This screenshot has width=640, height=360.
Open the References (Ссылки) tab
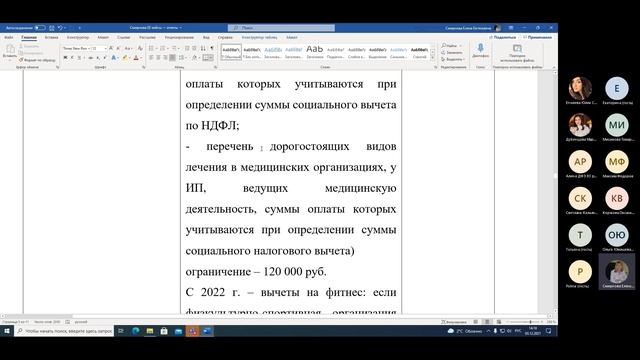pos(124,38)
